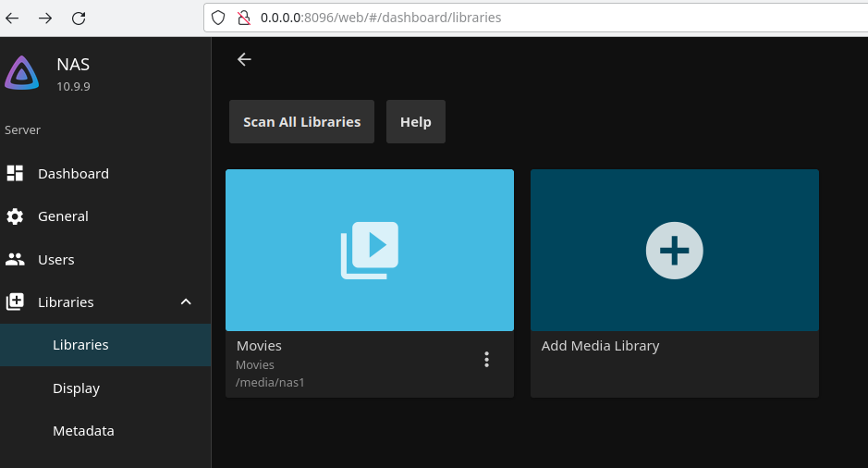Screen dimensions: 868x468
Task: Click the insecure connection lock icon
Action: [243, 18]
